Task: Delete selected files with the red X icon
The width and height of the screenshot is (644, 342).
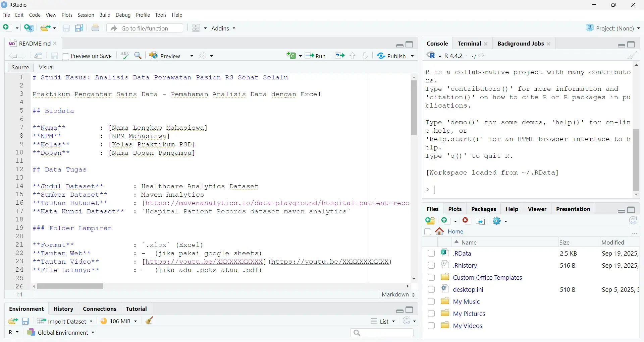Action: pos(465,221)
